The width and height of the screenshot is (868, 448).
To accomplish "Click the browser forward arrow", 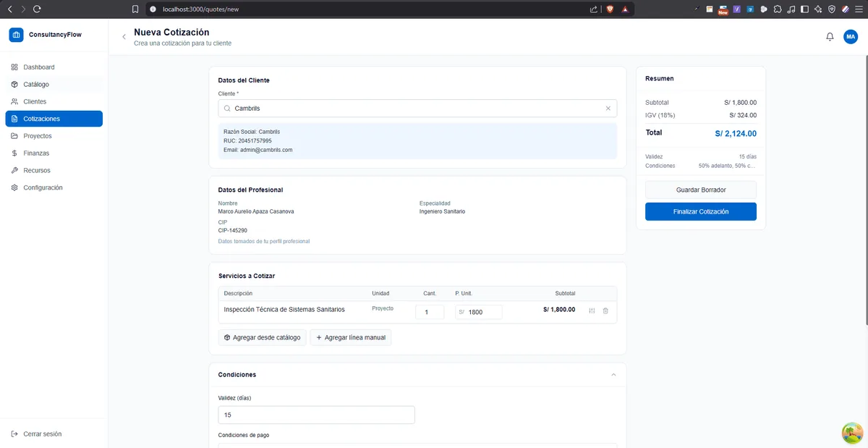I will pos(23,9).
